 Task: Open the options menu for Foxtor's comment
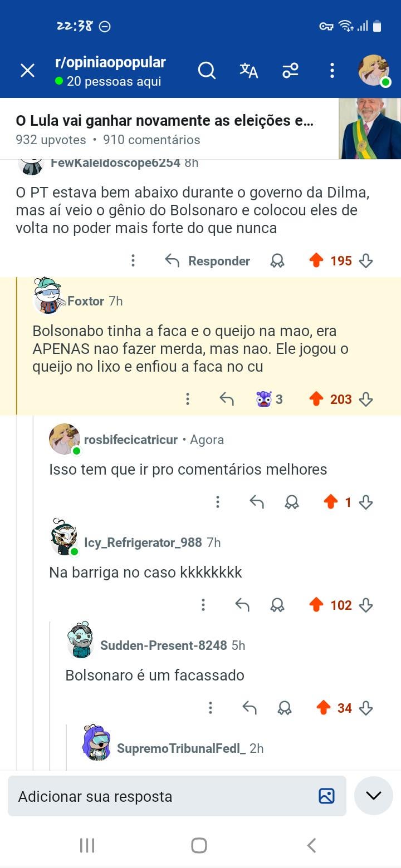(x=188, y=399)
